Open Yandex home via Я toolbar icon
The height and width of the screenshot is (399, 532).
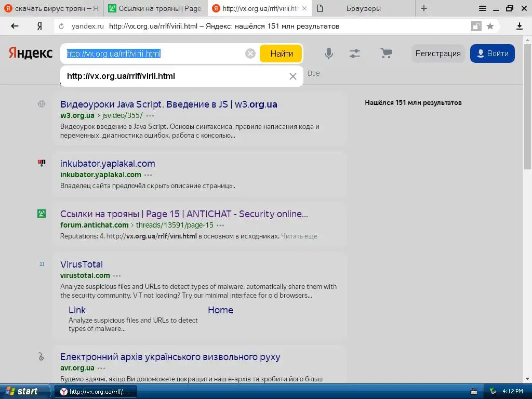point(39,26)
